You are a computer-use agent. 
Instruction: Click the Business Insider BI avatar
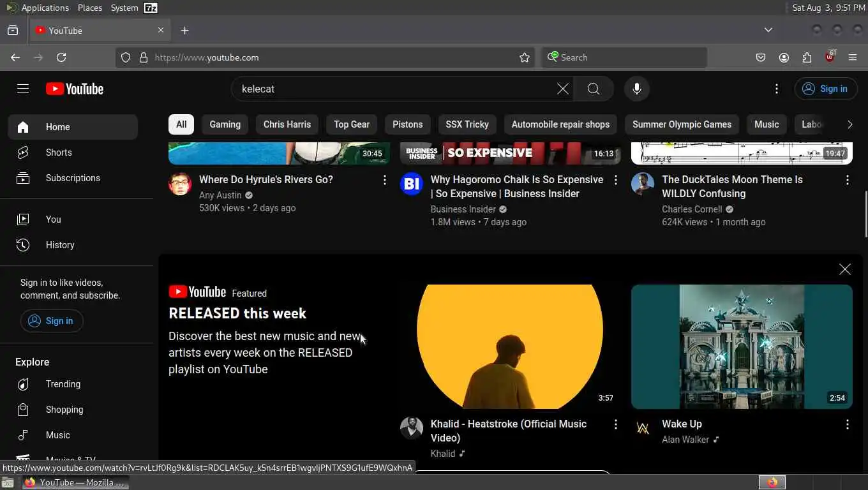pos(412,184)
